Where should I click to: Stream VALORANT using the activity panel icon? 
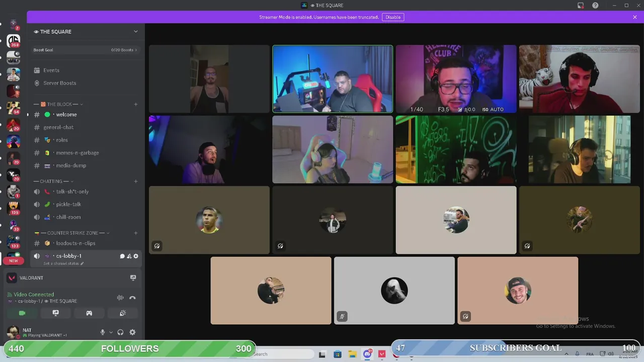[133, 278]
